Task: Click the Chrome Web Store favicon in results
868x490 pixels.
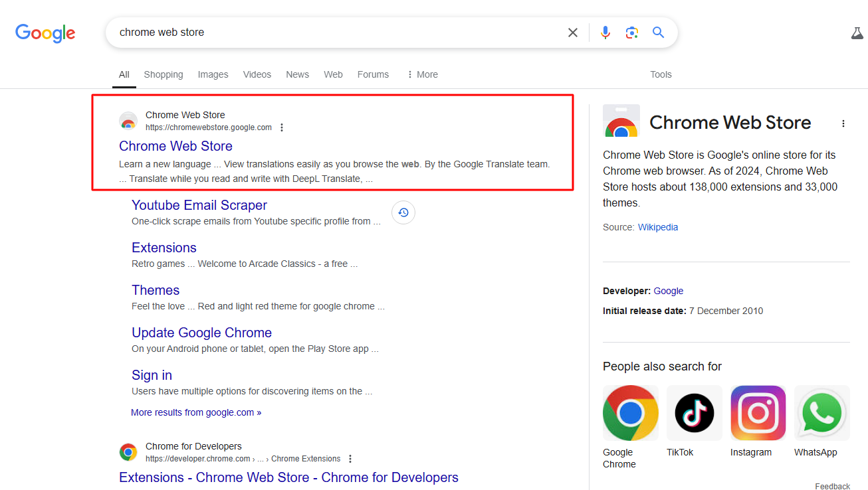Action: tap(128, 121)
